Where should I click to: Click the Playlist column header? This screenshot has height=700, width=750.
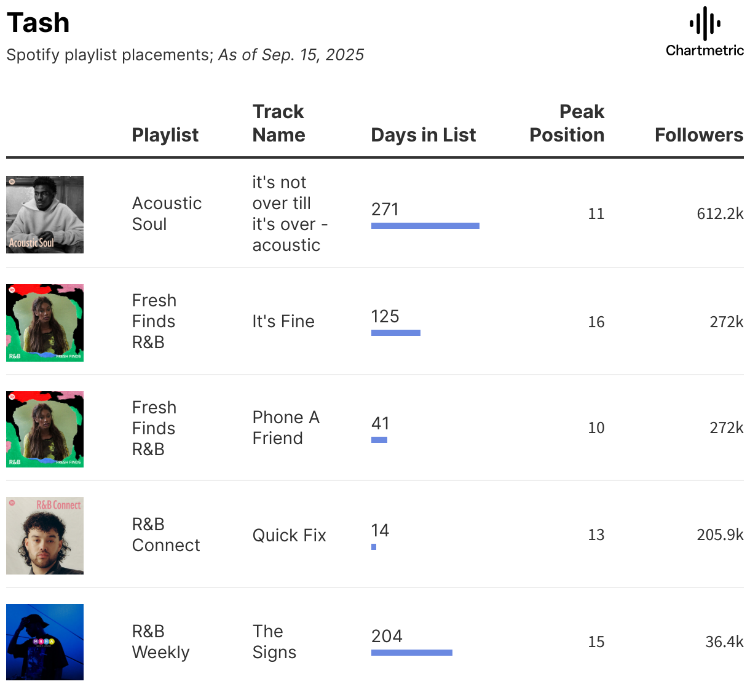(x=165, y=135)
